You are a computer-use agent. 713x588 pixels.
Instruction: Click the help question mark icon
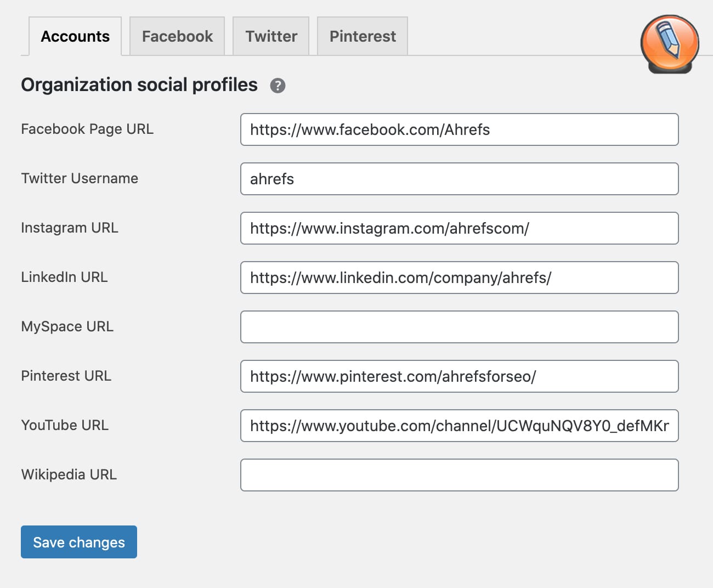coord(278,86)
